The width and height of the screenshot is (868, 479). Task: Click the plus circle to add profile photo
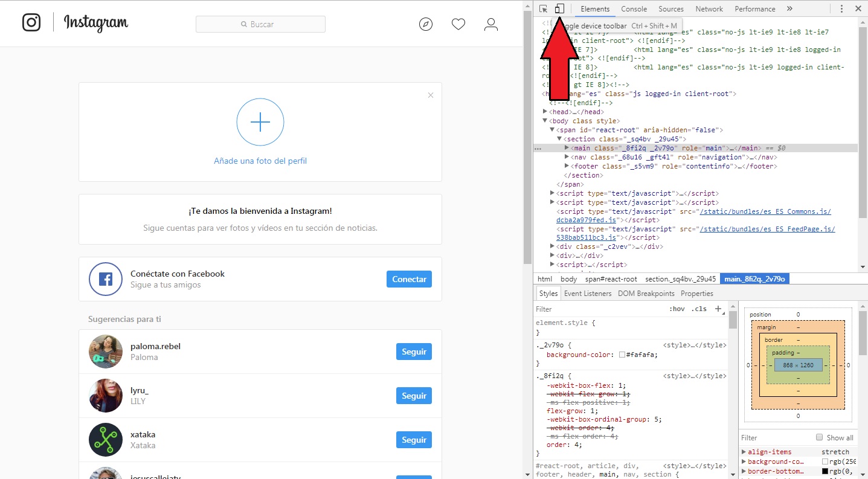click(260, 122)
